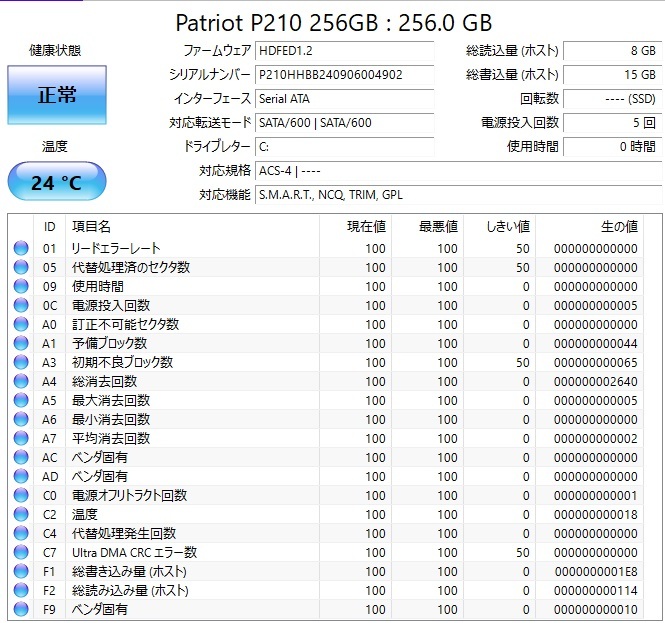Viewport: 665px width, 623px height.
Task: Click the 対応規格 field showing ACS-4
Action: 458,171
